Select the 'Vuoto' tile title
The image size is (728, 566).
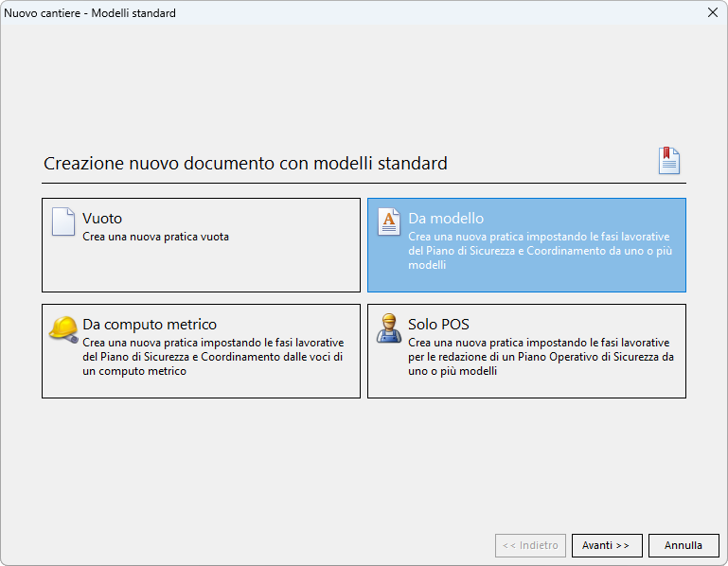point(102,219)
